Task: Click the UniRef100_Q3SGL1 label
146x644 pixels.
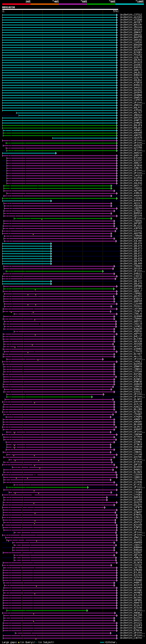Action: click(x=131, y=392)
